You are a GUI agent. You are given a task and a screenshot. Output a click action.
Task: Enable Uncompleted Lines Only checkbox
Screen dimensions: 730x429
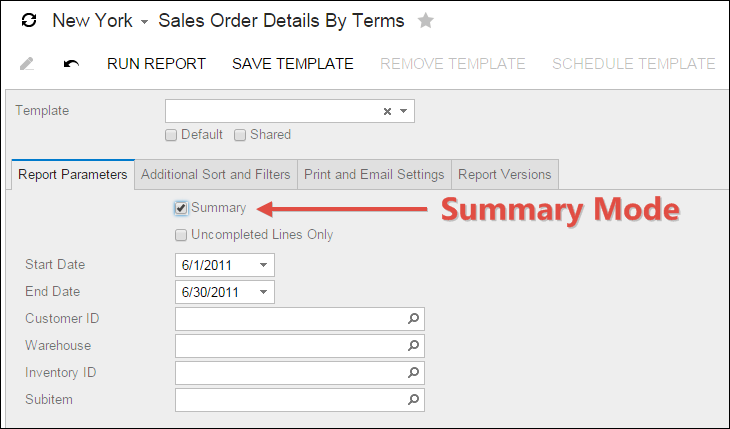181,235
